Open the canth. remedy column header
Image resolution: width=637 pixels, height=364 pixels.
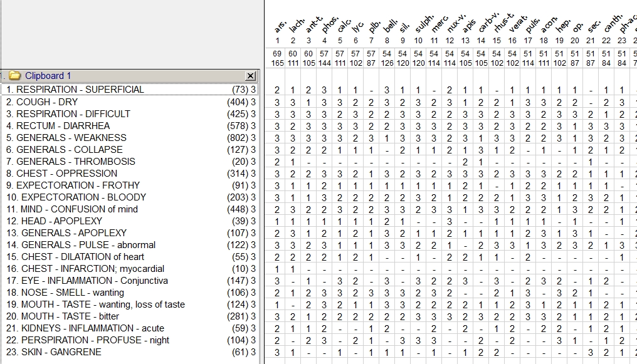(613, 24)
